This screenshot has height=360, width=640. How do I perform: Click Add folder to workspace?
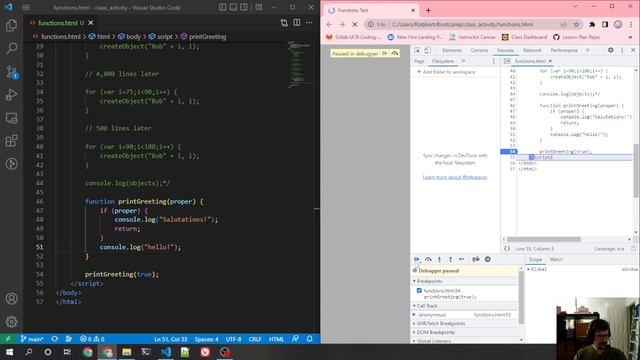pos(446,72)
